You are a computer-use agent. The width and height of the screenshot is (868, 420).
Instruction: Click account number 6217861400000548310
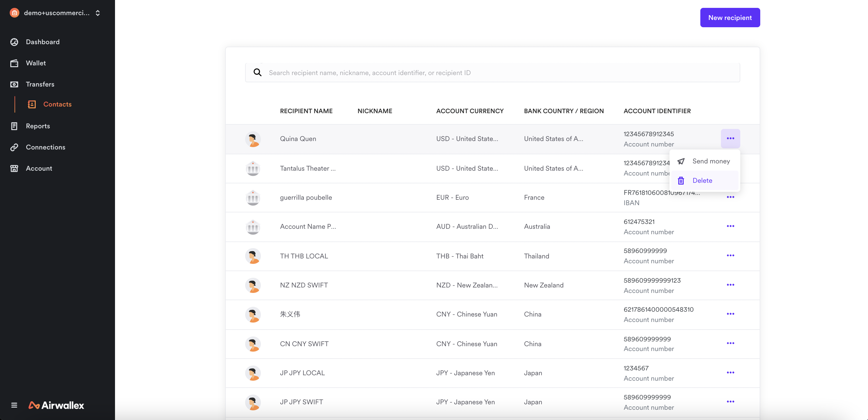click(x=658, y=310)
